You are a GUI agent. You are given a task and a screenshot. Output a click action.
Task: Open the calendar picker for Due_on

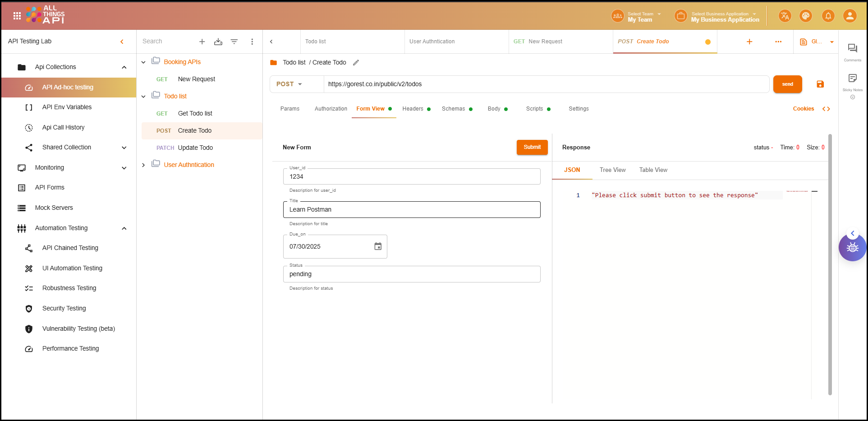click(378, 246)
